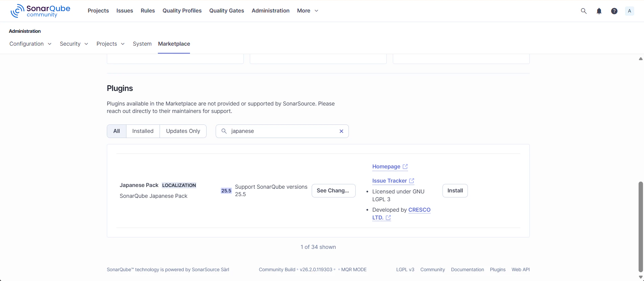Click the Plugins section heading
644x281 pixels.
pos(120,88)
